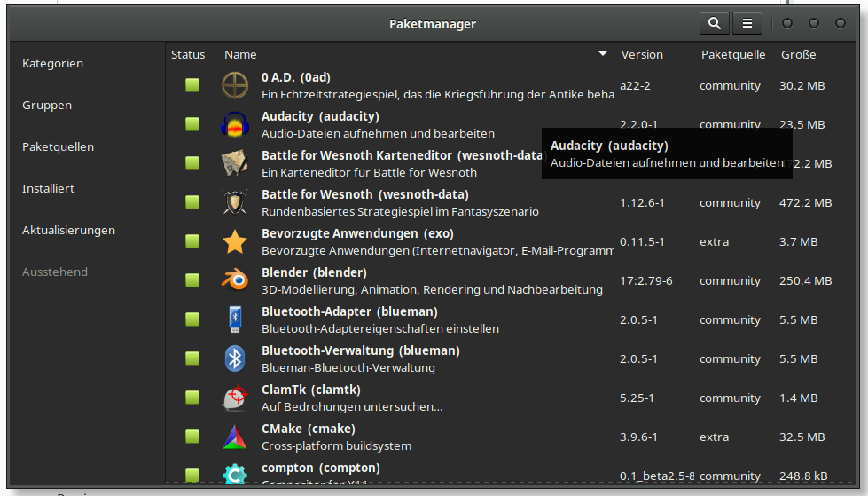This screenshot has height=496, width=868.
Task: Select the 0 A.D. (0ad) package name
Action: tap(296, 77)
